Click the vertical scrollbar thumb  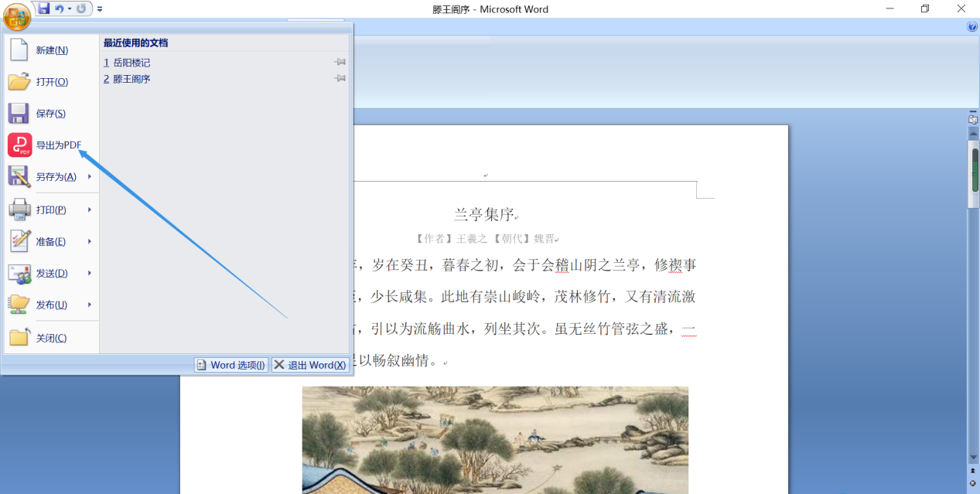975,169
